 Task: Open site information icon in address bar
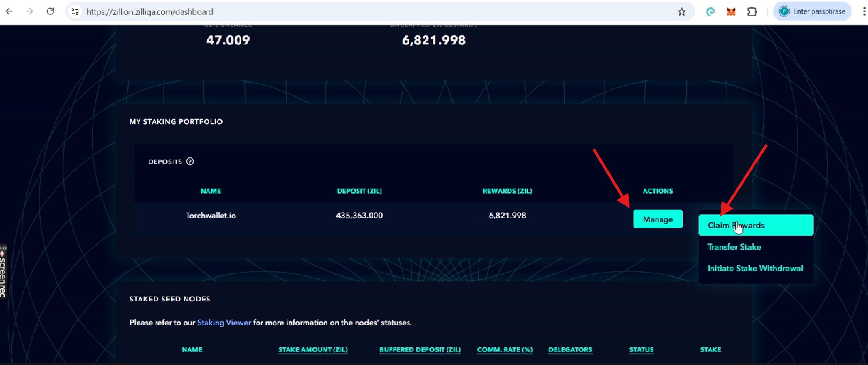(75, 12)
